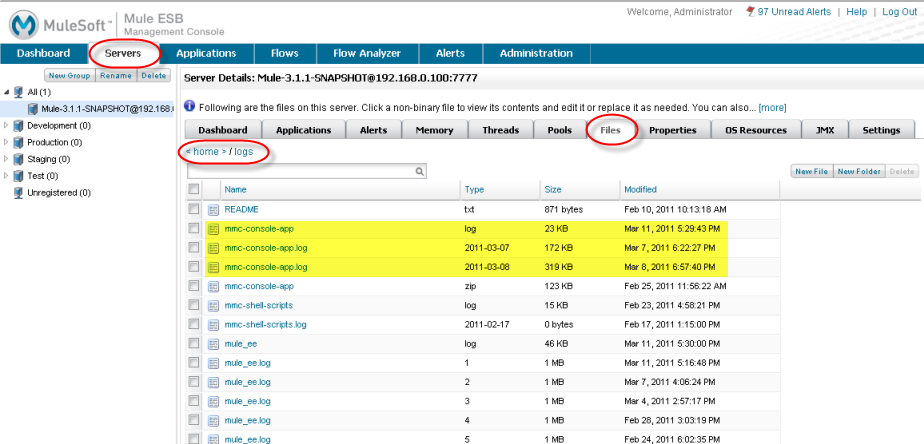The height and width of the screenshot is (444, 924).
Task: Toggle the select-all checkbox in header
Action: [x=193, y=189]
